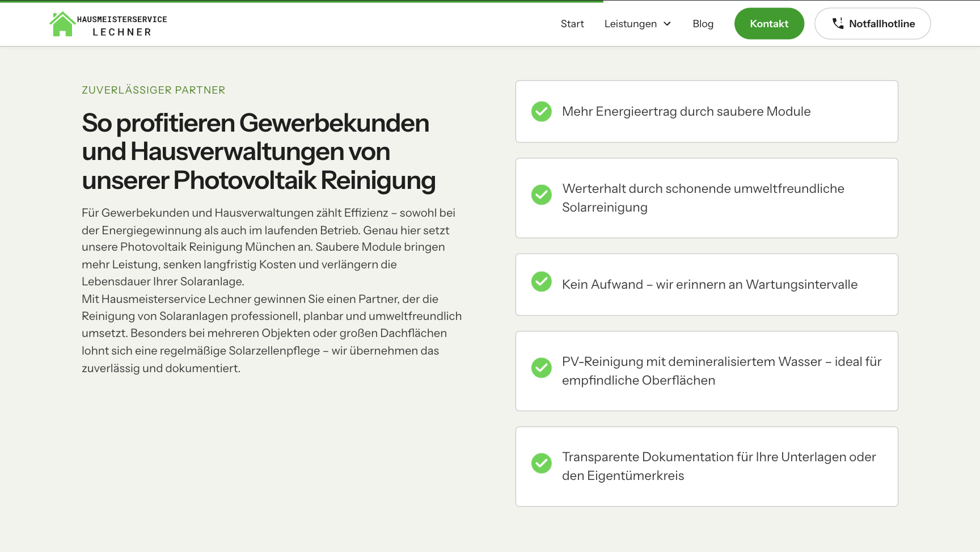The width and height of the screenshot is (980, 552).
Task: Click the green page progress bar at top
Action: (302, 1)
